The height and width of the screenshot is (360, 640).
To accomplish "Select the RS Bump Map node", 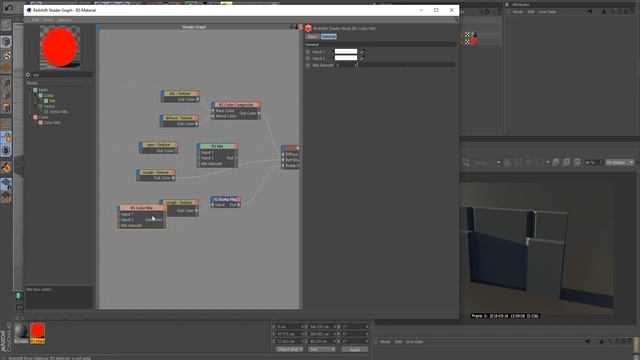I will (x=225, y=199).
